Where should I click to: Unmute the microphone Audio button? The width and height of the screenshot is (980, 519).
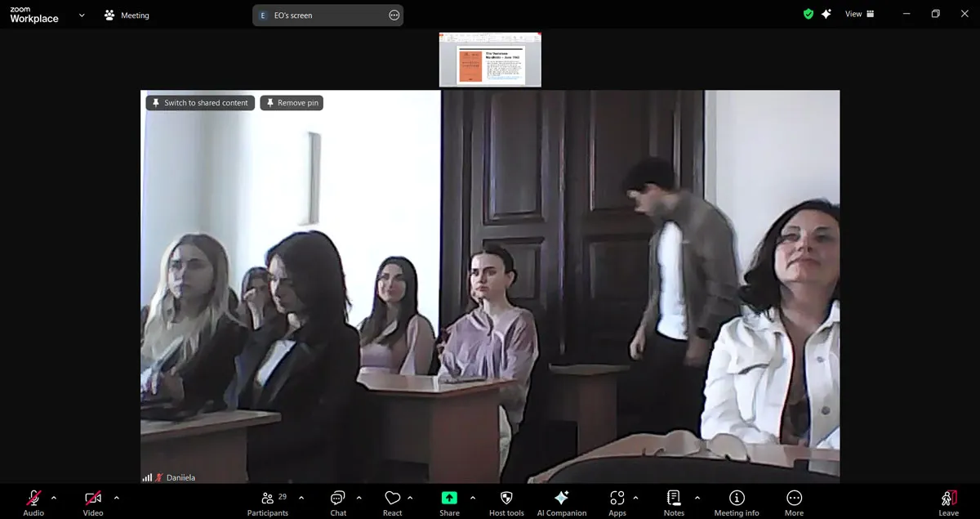pos(33,499)
